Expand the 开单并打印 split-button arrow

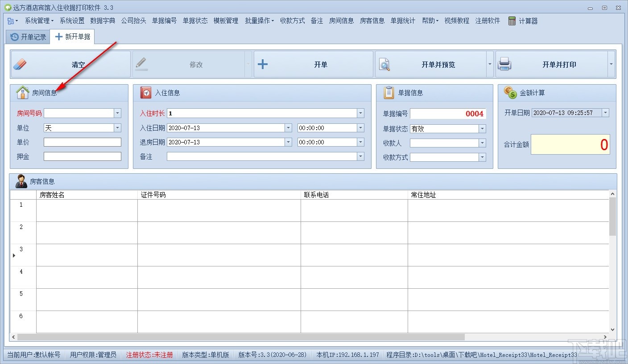click(611, 65)
